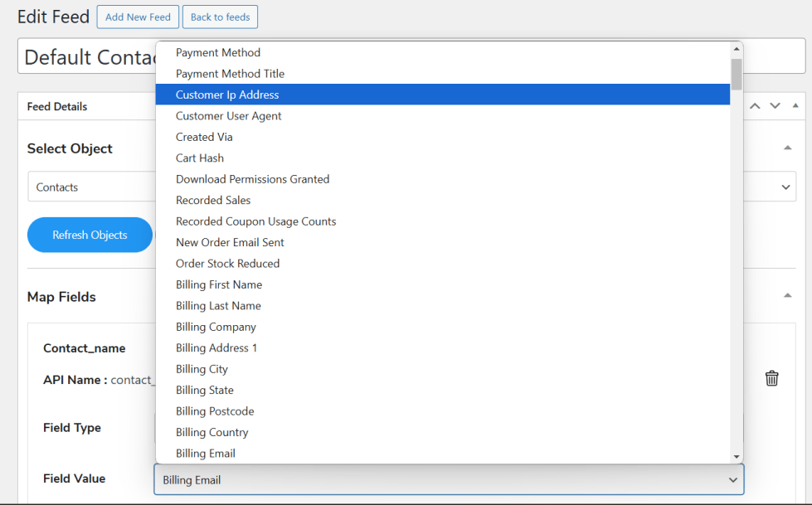Collapse the Select Object section
The width and height of the screenshot is (812, 505).
(786, 148)
